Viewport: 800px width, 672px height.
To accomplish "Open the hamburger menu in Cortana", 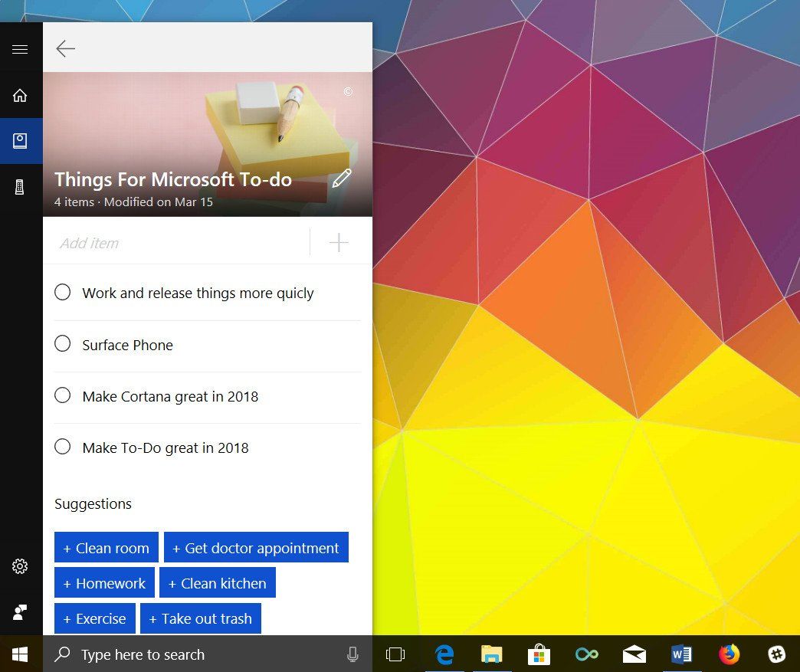I will pos(21,48).
